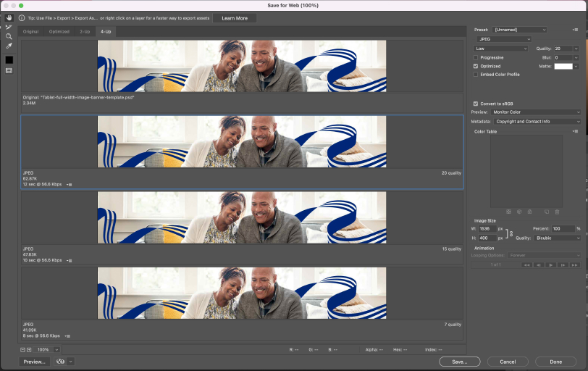Uncheck the Optimized checkbox

[476, 66]
